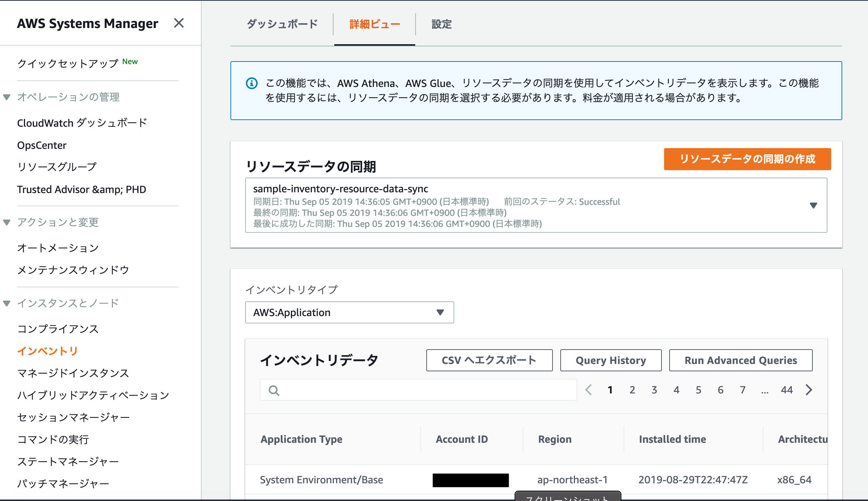The image size is (868, 501).
Task: Open セッションマネージャー in sidebar
Action: pos(73,417)
